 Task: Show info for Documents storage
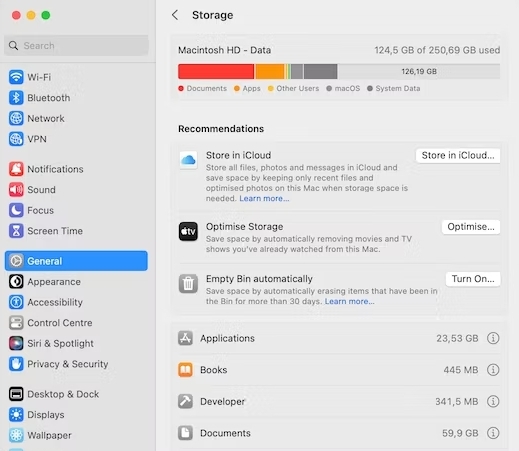pyautogui.click(x=493, y=433)
